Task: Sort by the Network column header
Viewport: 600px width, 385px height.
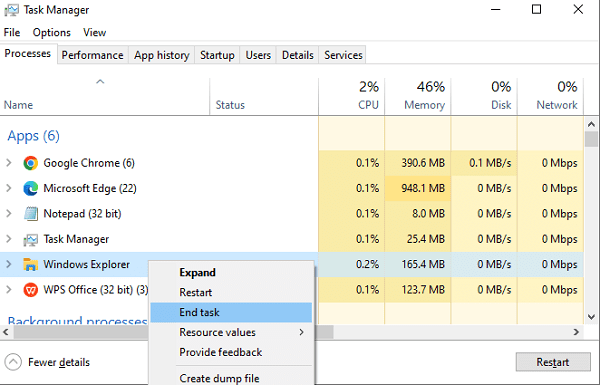Action: coord(550,96)
